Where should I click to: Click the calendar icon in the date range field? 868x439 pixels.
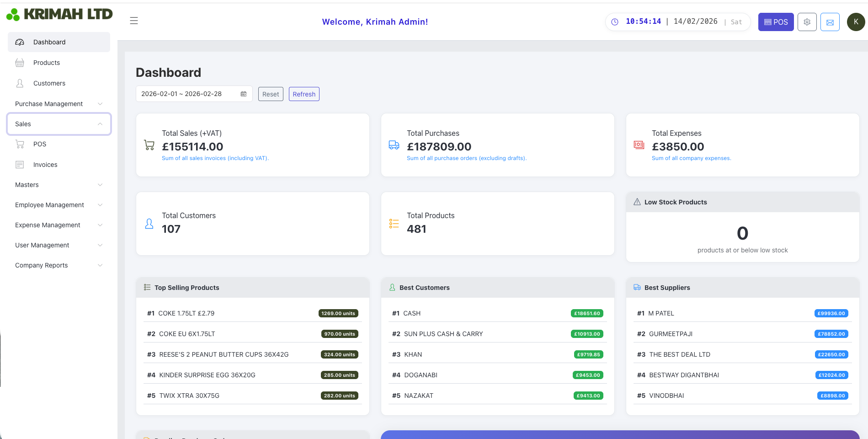coord(243,93)
